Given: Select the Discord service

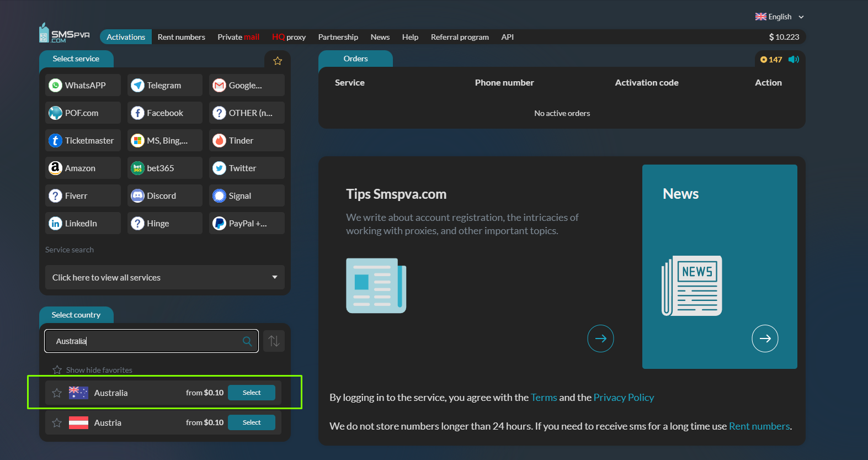Looking at the screenshot, I should pyautogui.click(x=165, y=195).
